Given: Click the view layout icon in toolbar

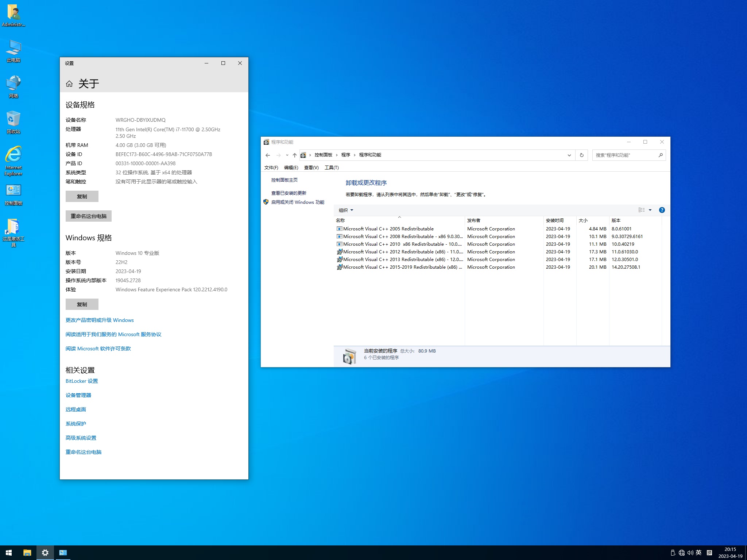Looking at the screenshot, I should (642, 210).
